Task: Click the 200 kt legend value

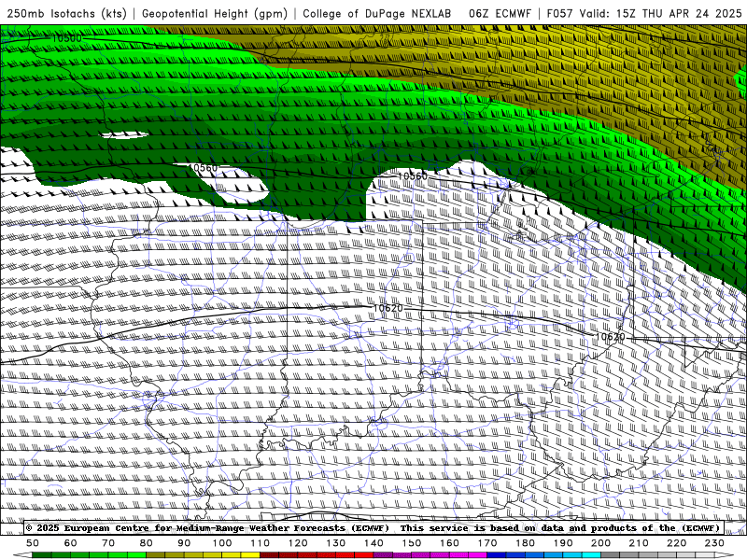Action: coord(600,543)
